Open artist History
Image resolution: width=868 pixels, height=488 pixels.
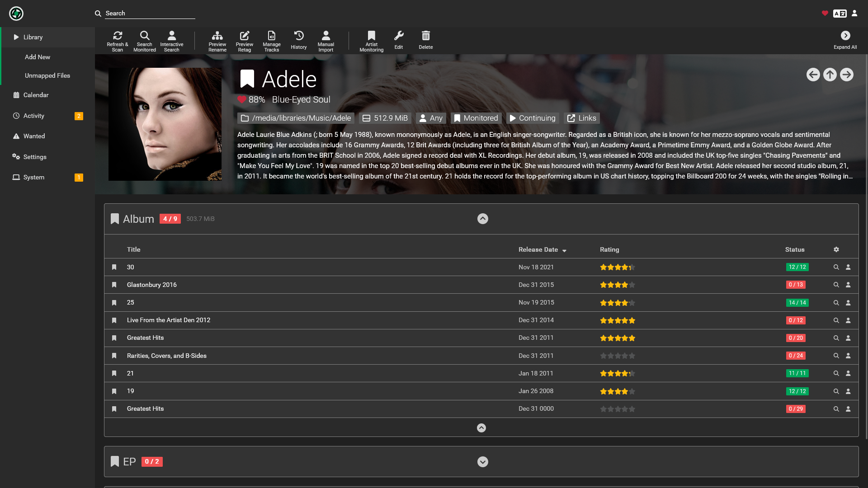(x=299, y=41)
